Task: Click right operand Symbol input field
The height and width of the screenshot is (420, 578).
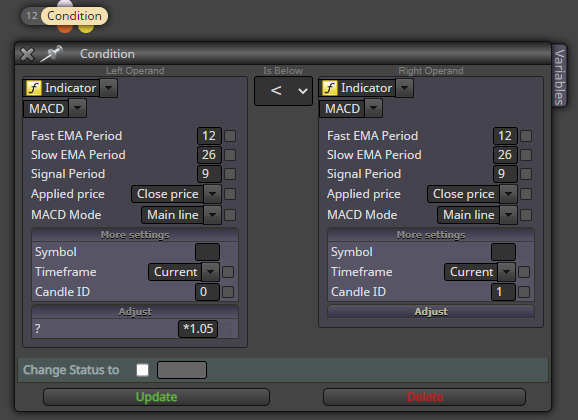Action: [504, 252]
